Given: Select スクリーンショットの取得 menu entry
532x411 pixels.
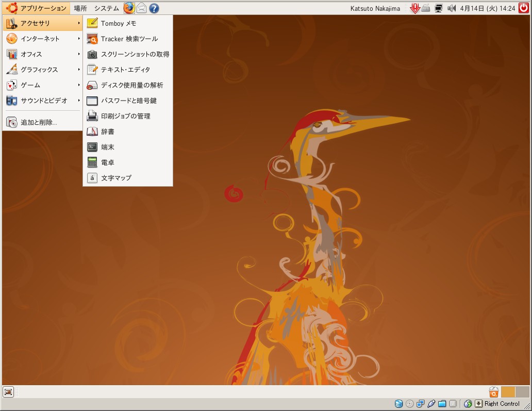Looking at the screenshot, I should 127,54.
